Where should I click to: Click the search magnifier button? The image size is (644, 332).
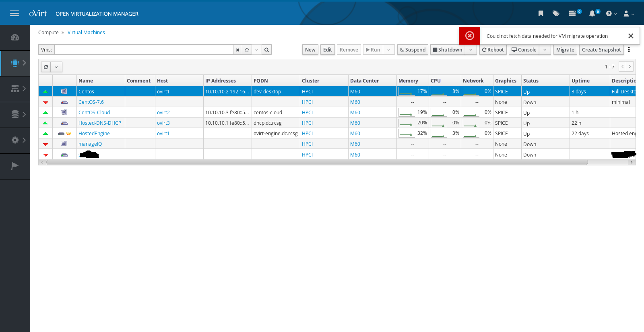pyautogui.click(x=266, y=50)
